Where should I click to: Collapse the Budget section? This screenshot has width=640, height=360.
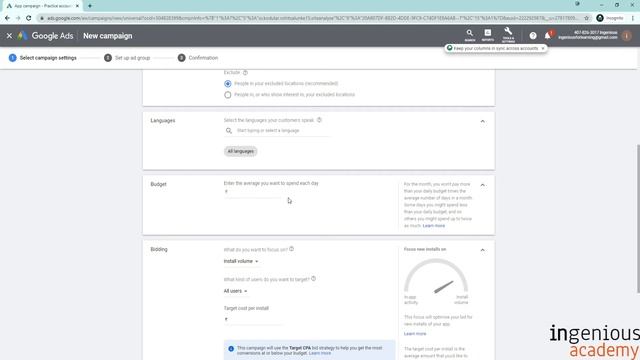tap(482, 185)
